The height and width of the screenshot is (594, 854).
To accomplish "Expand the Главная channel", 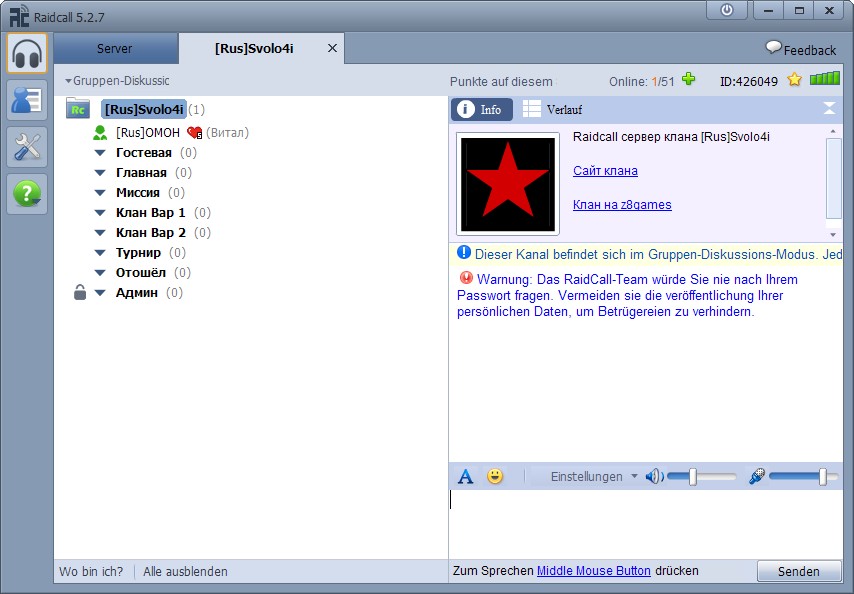I will click(100, 173).
